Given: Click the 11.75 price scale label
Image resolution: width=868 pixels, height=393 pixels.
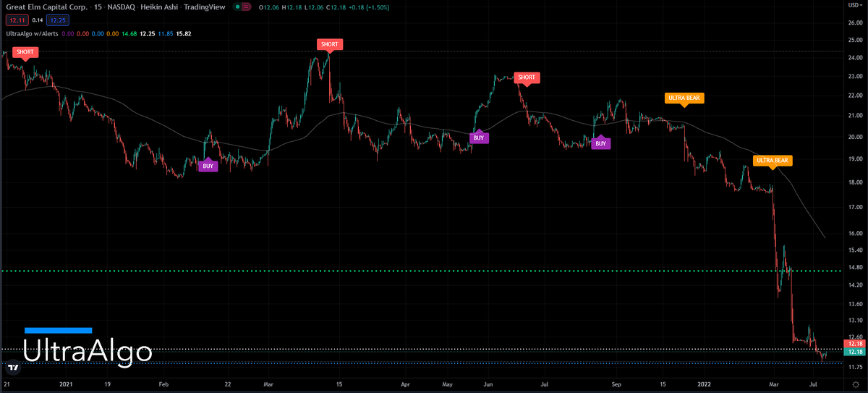Looking at the screenshot, I should pyautogui.click(x=854, y=368).
